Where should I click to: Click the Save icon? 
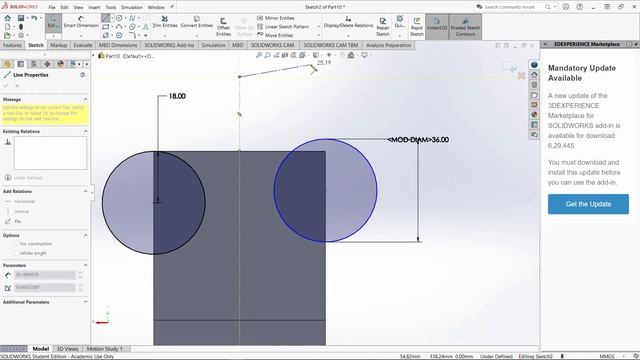(x=21, y=18)
